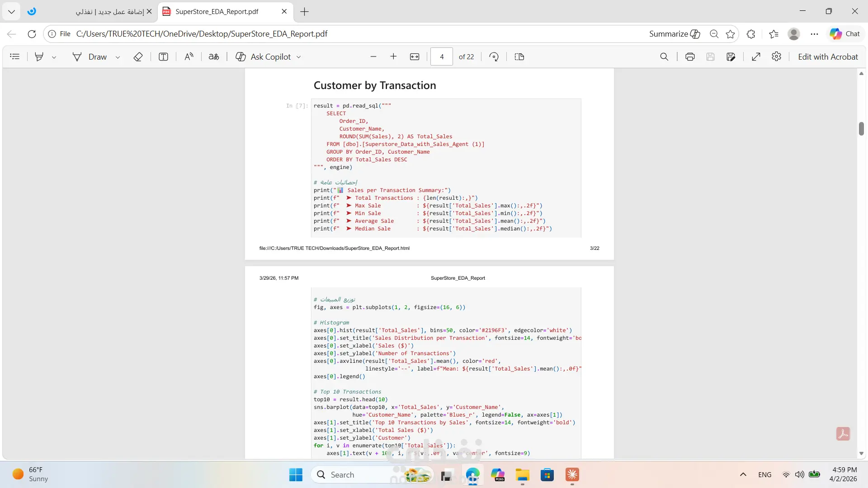Click Edit with Acrobat button
The image size is (868, 488).
(x=827, y=56)
